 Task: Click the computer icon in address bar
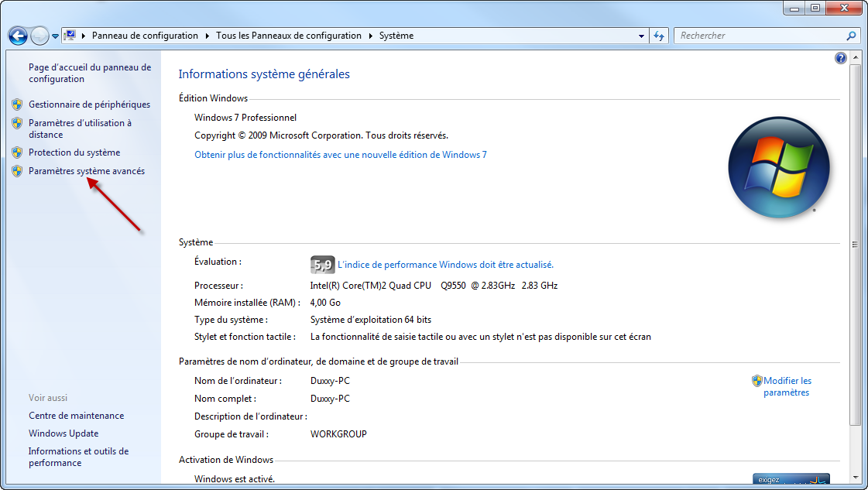pos(70,36)
